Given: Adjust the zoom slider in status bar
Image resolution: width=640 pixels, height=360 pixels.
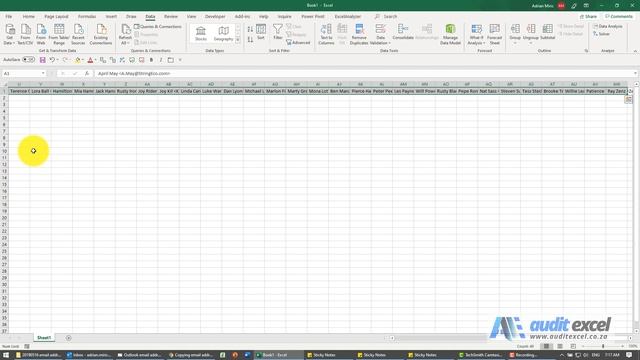Looking at the screenshot, I should click(x=603, y=346).
